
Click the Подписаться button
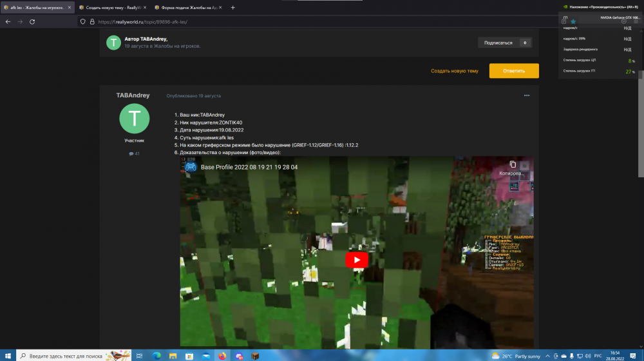pos(498,43)
